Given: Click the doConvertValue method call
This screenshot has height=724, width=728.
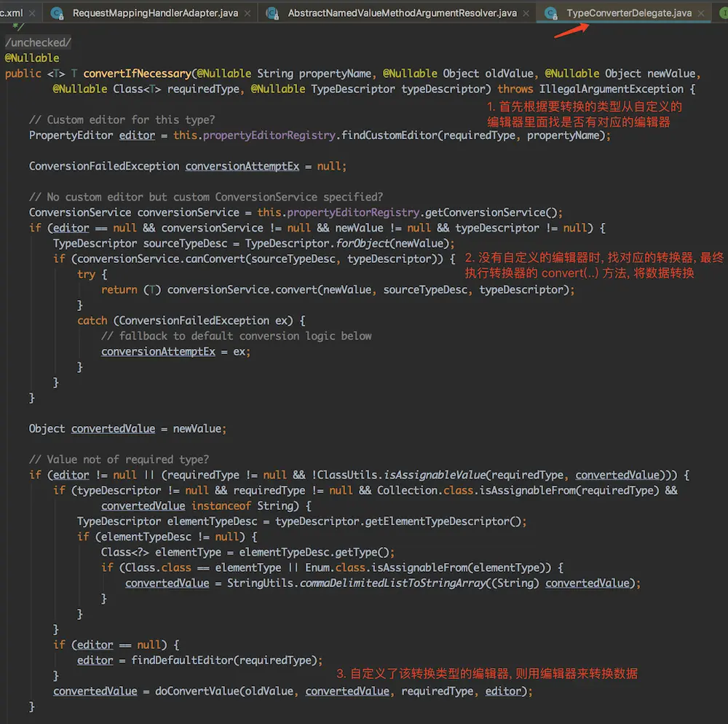Looking at the screenshot, I should pos(194,691).
